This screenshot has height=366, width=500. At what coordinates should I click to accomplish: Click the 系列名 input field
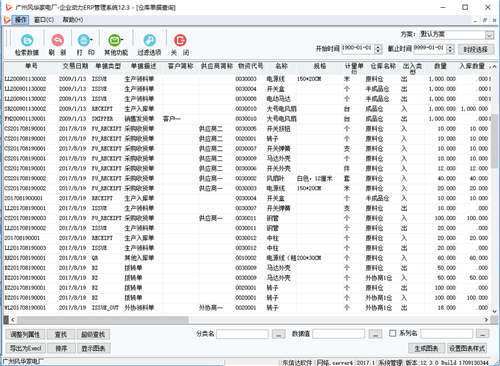tap(447, 334)
